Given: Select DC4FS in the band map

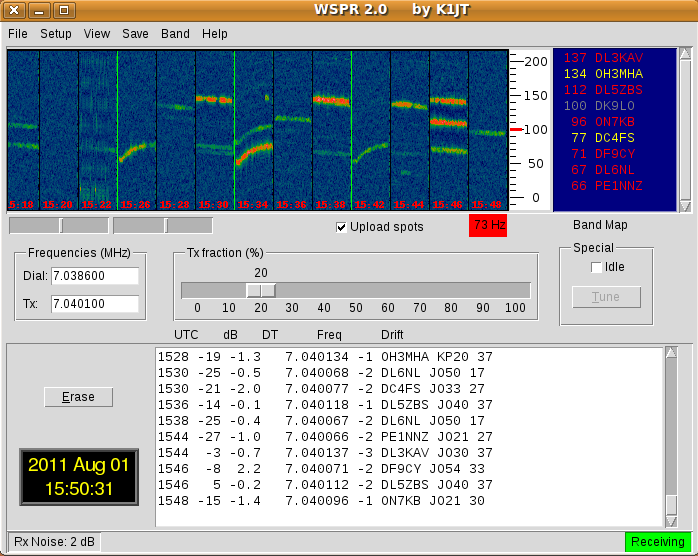Looking at the screenshot, I should (603, 138).
